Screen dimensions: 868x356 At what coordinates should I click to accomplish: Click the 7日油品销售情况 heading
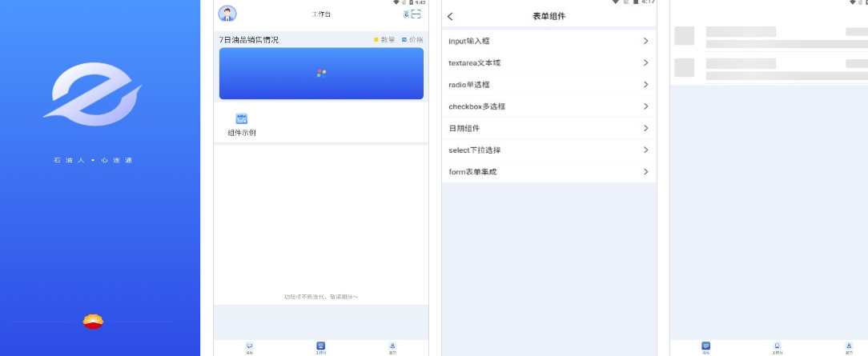tap(249, 40)
